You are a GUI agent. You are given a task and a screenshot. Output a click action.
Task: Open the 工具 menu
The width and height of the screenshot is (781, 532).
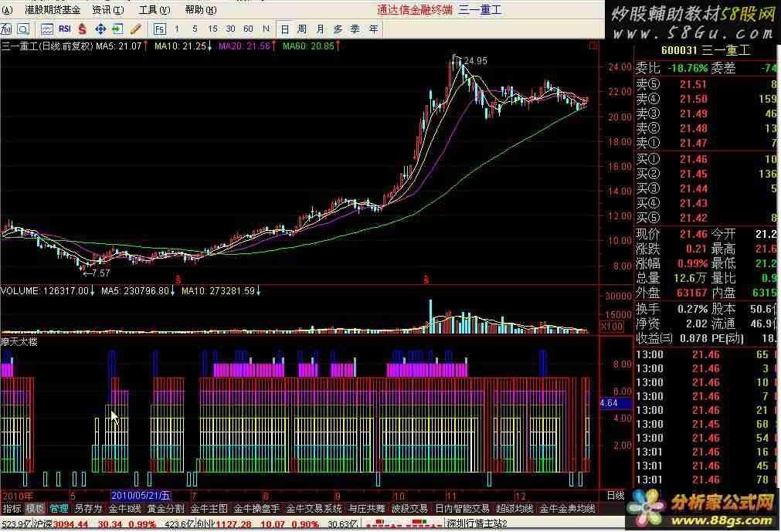pos(155,9)
